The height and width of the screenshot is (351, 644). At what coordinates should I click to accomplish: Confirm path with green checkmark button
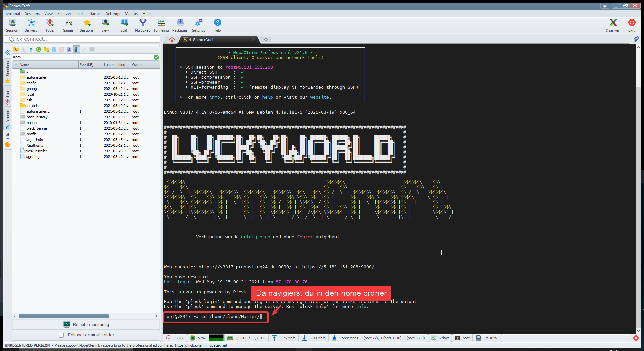point(156,57)
